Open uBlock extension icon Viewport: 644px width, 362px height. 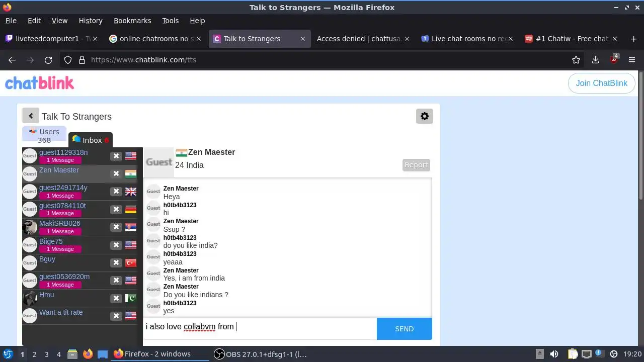tap(614, 59)
